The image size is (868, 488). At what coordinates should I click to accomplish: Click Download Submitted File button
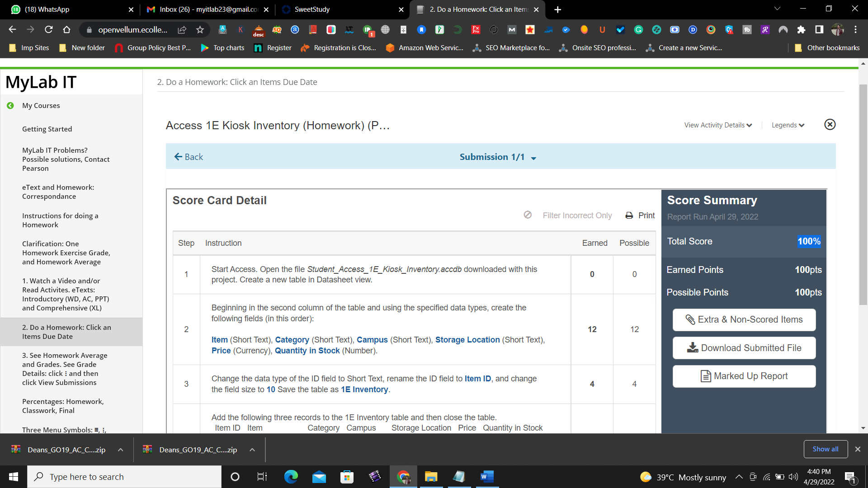(x=744, y=348)
